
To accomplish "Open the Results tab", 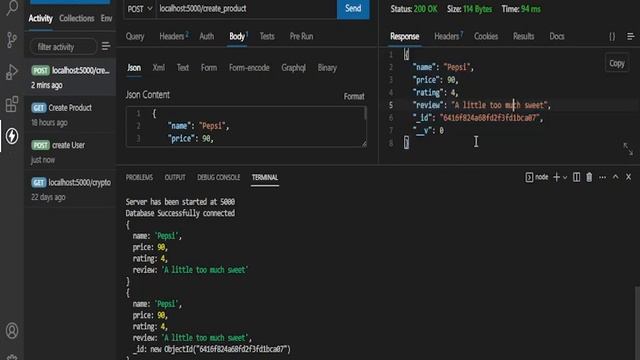I will pos(523,36).
